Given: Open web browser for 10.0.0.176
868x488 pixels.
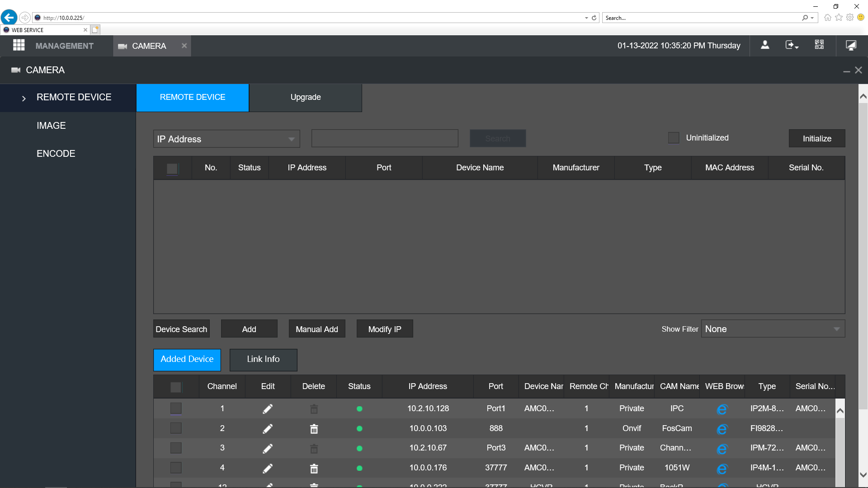Looking at the screenshot, I should click(x=722, y=469).
